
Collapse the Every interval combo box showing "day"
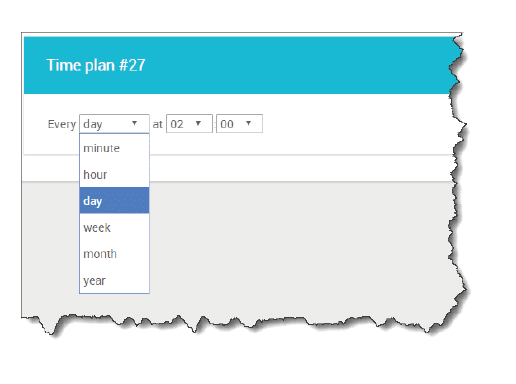114,124
